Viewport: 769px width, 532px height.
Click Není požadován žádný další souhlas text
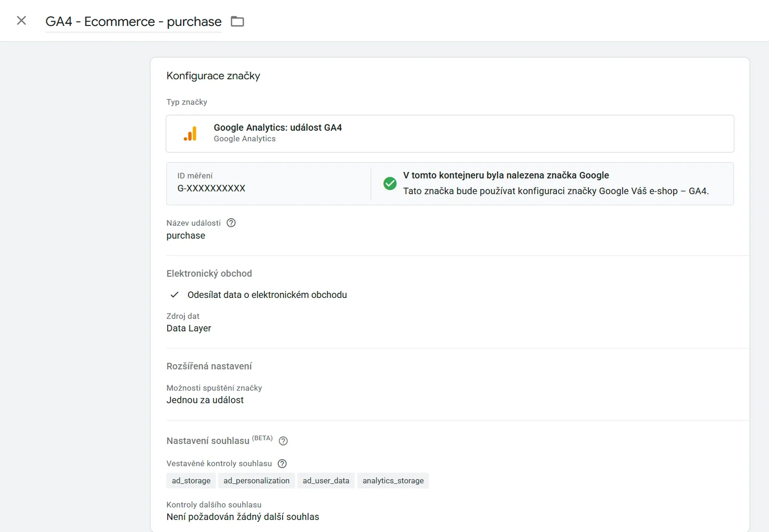243,517
